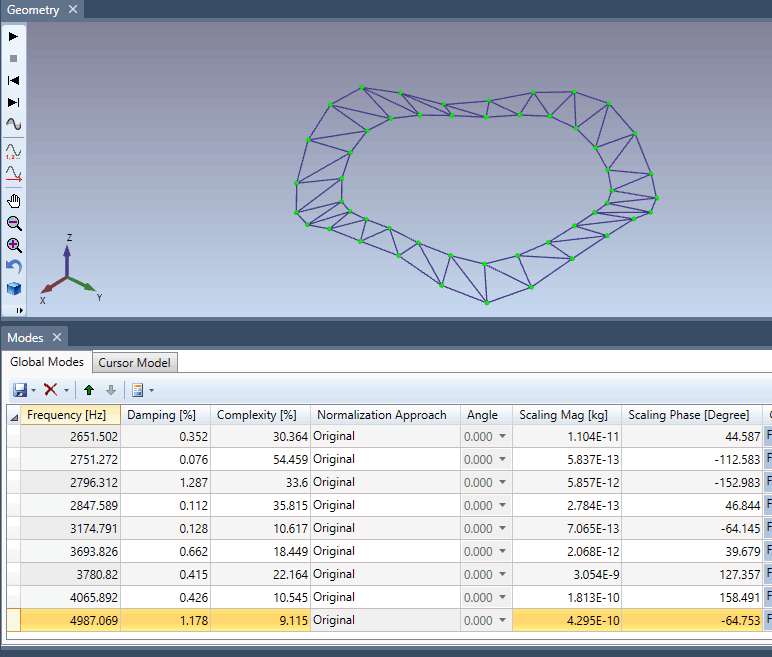
Task: Click the save icon in Modes toolbar
Action: pyautogui.click(x=19, y=389)
